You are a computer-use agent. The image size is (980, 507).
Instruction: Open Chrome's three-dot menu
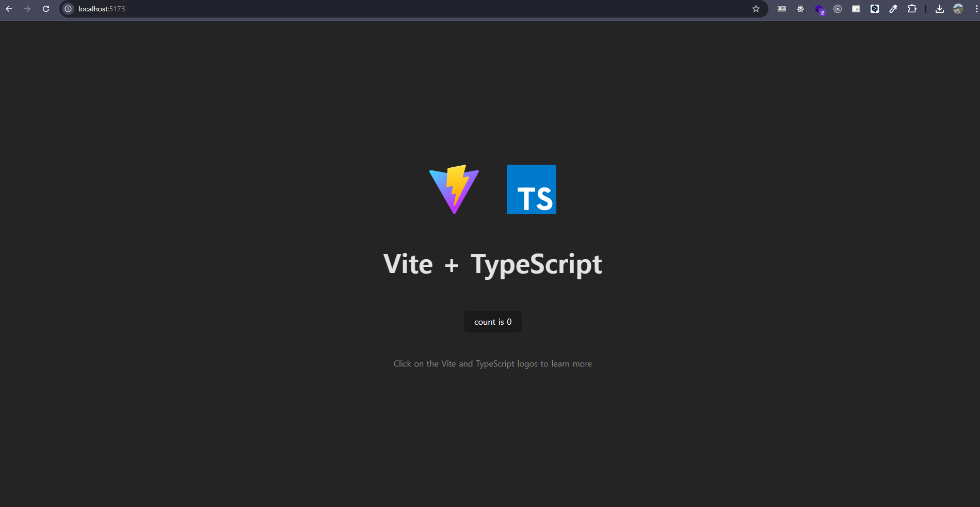[x=976, y=8]
